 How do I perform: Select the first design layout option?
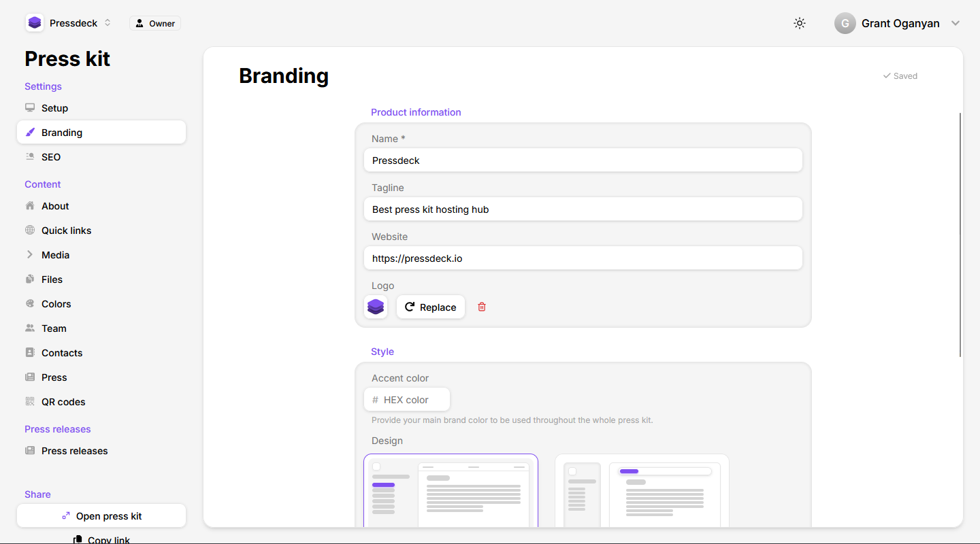click(x=451, y=491)
